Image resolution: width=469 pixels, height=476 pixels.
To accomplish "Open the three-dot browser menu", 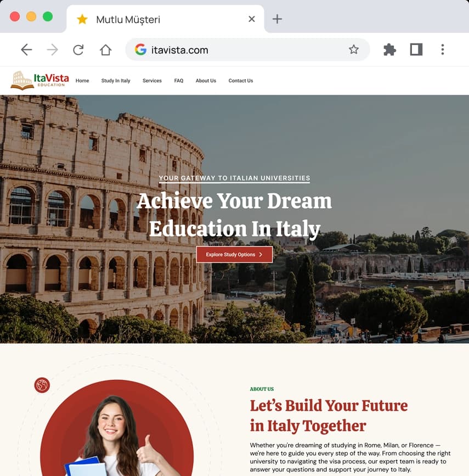I will click(443, 49).
